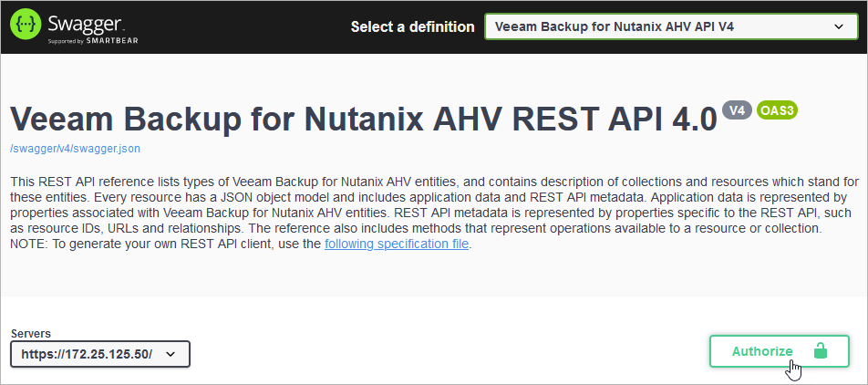Click the Swagger wordmark text
The height and width of the screenshot is (385, 868).
86,24
